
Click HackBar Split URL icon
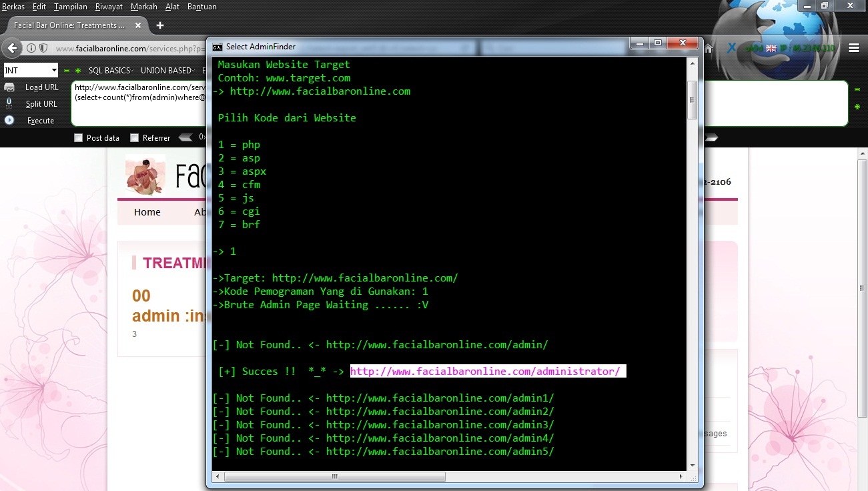[9, 103]
